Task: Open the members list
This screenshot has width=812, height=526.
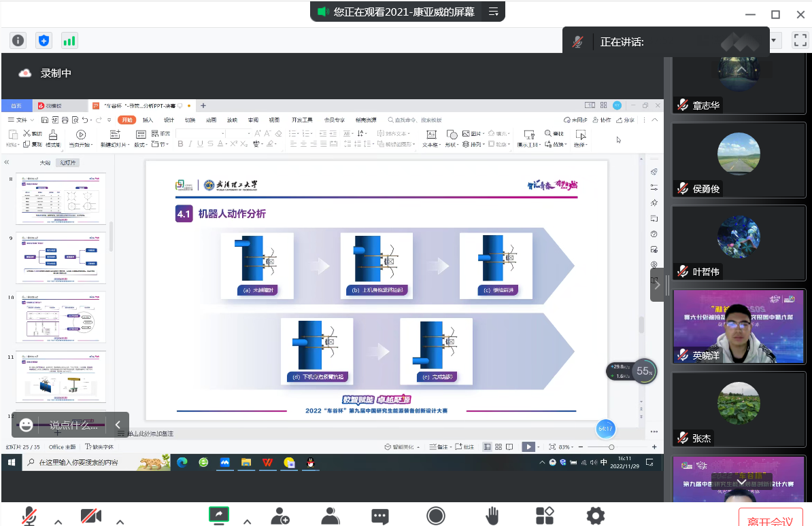Action: coord(331,516)
